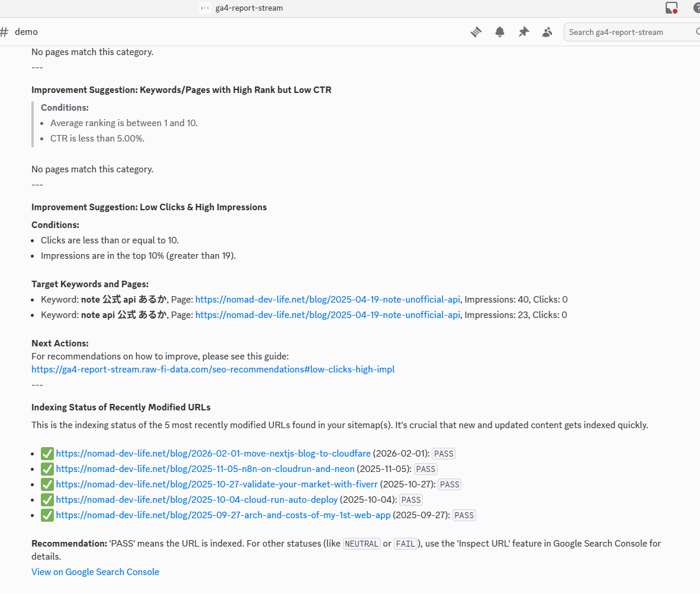
Task: Toggle the member list icon
Action: click(x=547, y=32)
